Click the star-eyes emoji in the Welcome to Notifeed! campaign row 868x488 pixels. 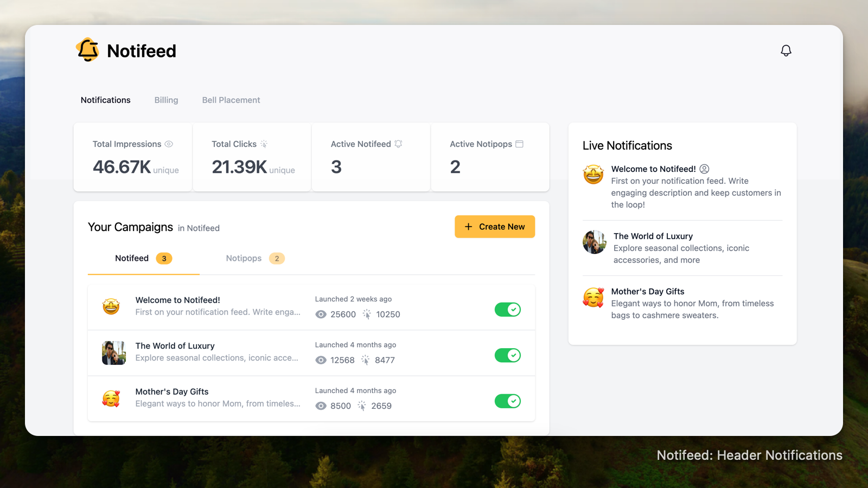point(111,306)
